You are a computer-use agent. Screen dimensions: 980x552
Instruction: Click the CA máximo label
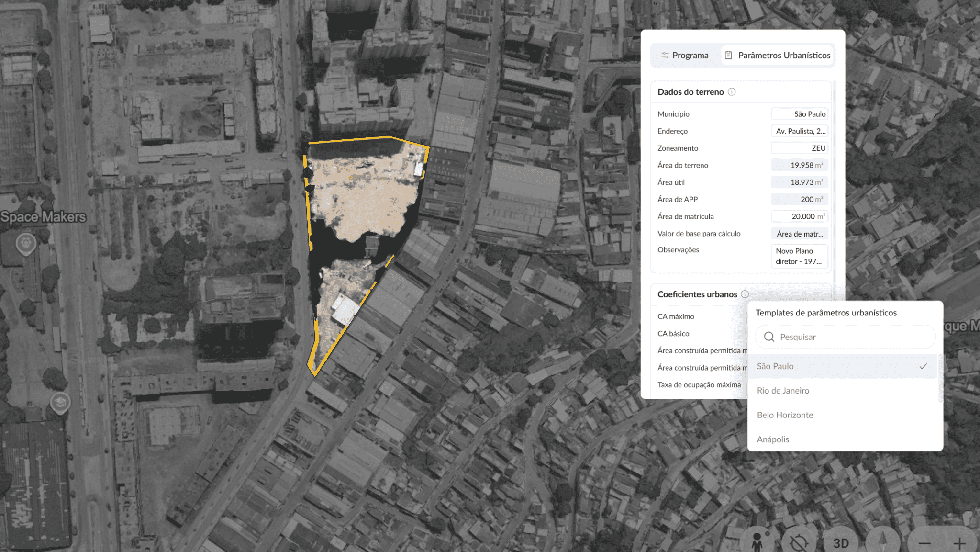676,316
